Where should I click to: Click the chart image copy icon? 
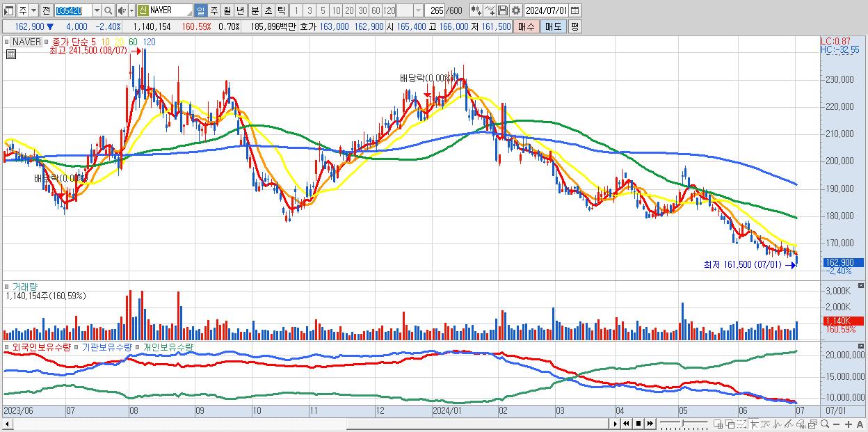813,424
